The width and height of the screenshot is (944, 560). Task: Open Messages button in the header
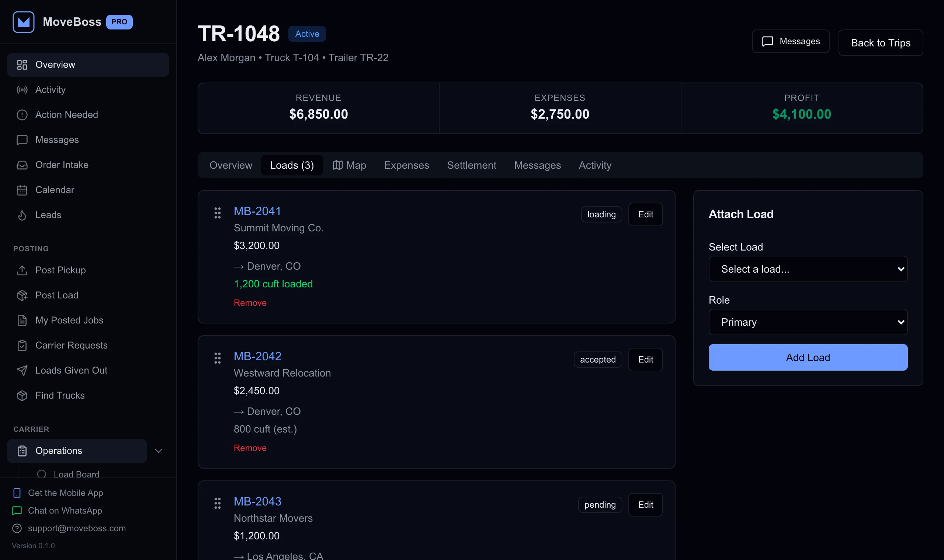pos(791,41)
